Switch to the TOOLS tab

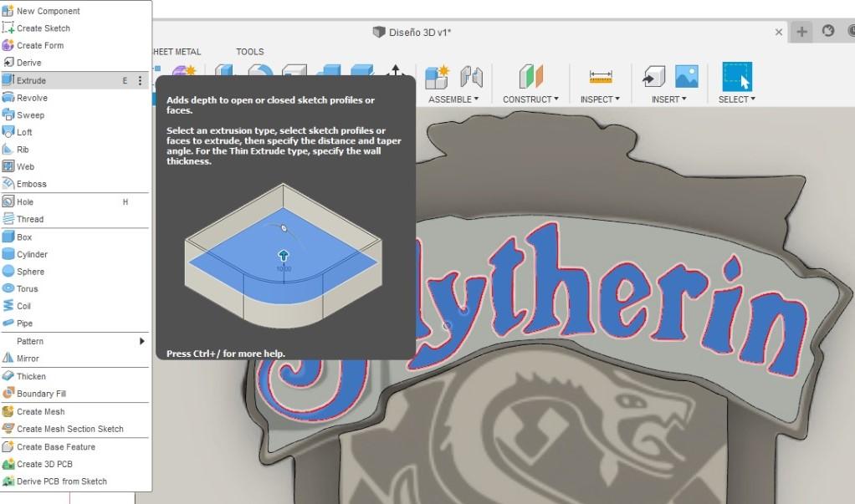coord(250,52)
